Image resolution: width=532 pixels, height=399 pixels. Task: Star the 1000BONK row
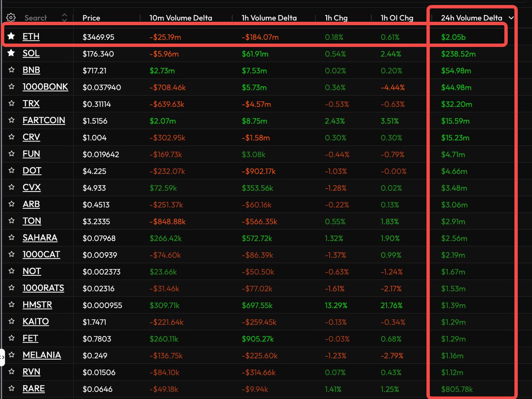click(x=11, y=87)
